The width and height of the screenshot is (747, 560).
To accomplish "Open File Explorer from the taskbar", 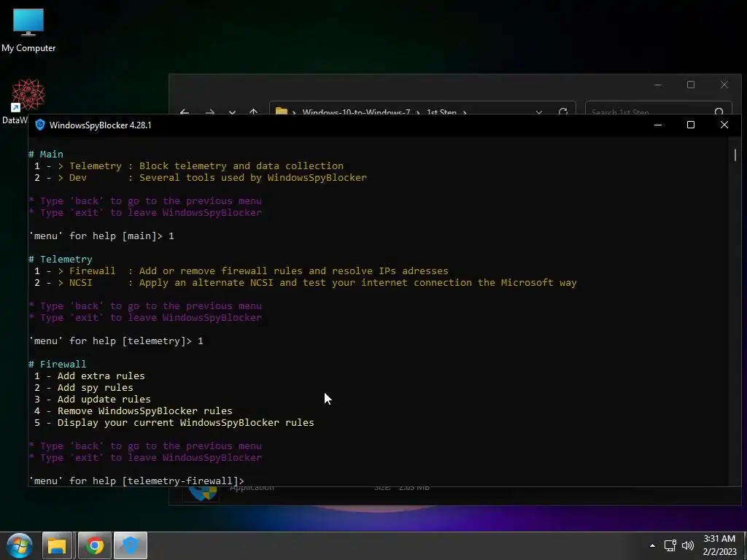I will [x=57, y=545].
